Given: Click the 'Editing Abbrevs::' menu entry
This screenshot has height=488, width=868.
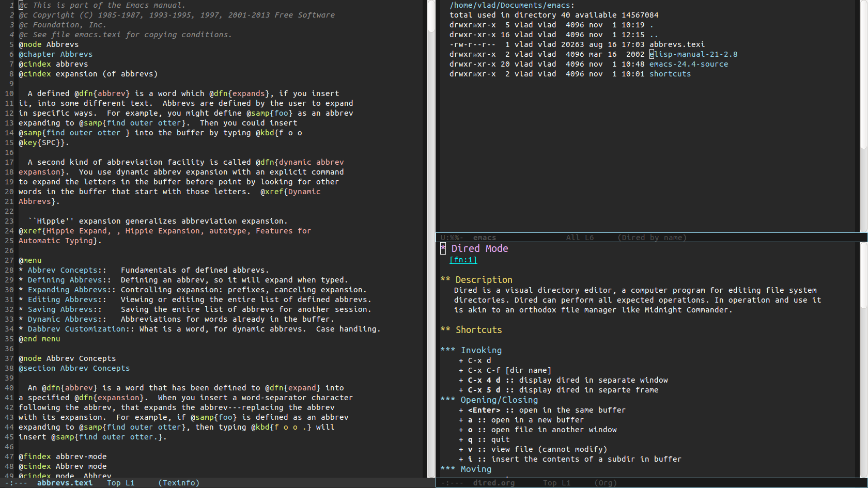Looking at the screenshot, I should click(x=67, y=300).
